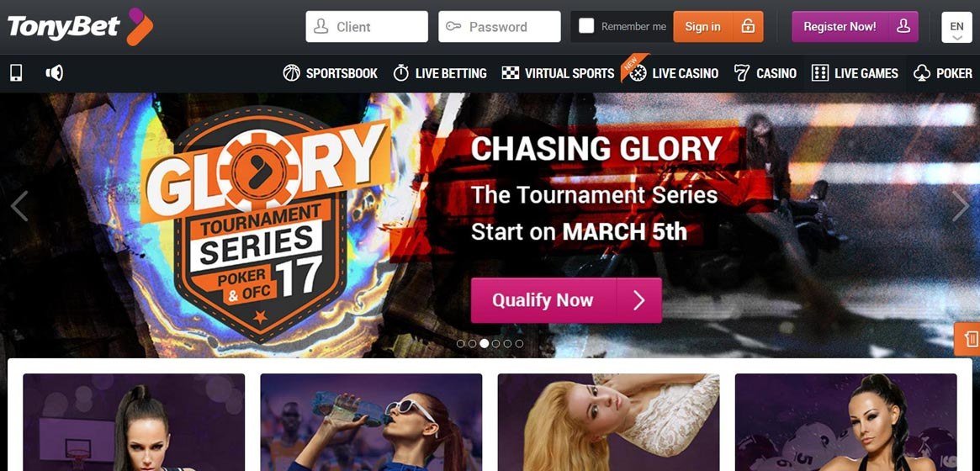
Task: Open the Poker menu item
Action: click(x=942, y=74)
